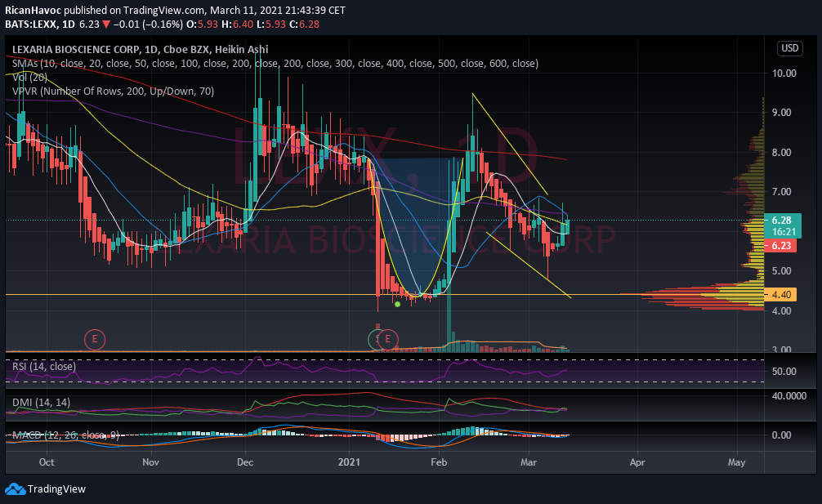Viewport: 822px width, 504px height.
Task: Click the 7.00 price axis value
Action: point(782,192)
